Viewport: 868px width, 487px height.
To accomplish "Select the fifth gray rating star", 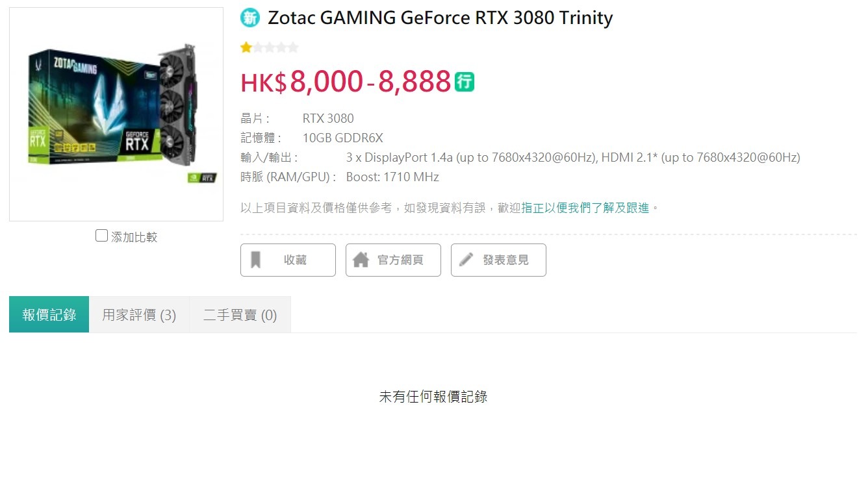I will (x=293, y=47).
